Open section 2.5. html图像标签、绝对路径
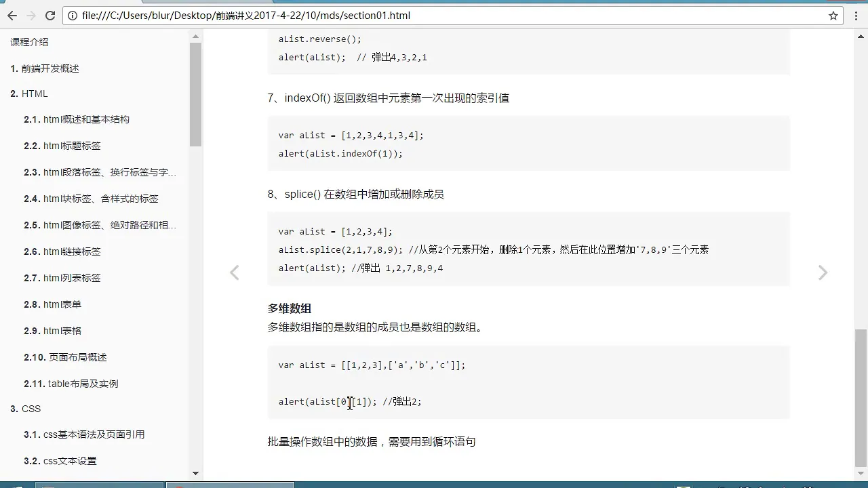The image size is (868, 488). tap(100, 225)
